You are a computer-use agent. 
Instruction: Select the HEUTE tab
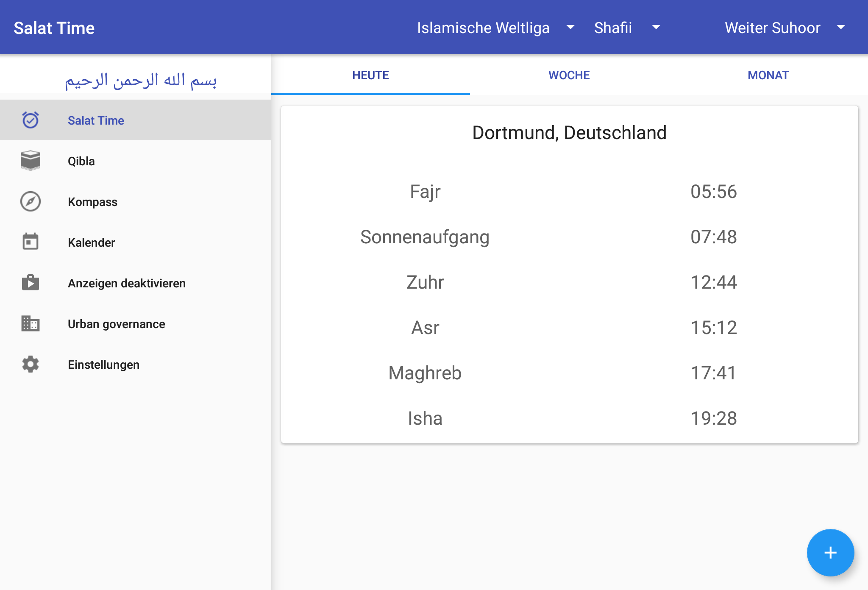(x=370, y=75)
